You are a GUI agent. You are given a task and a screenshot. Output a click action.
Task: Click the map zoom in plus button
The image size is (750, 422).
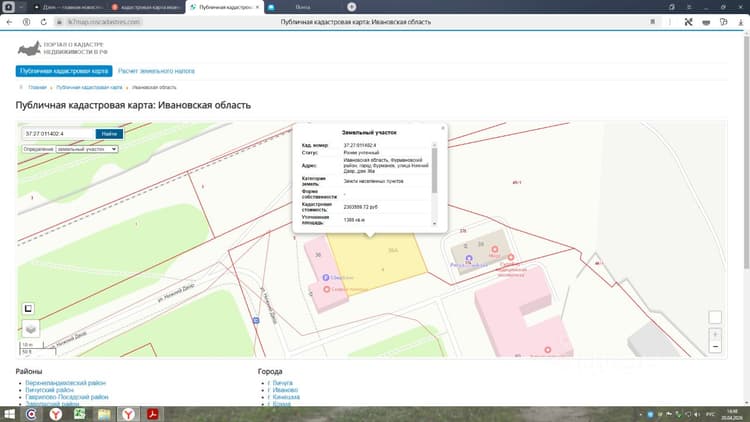[x=715, y=334]
